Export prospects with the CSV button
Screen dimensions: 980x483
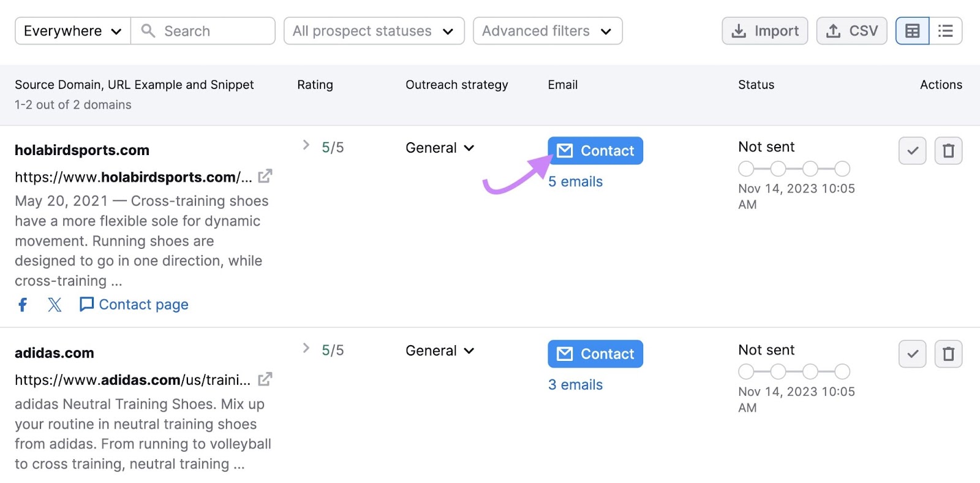[x=851, y=31]
